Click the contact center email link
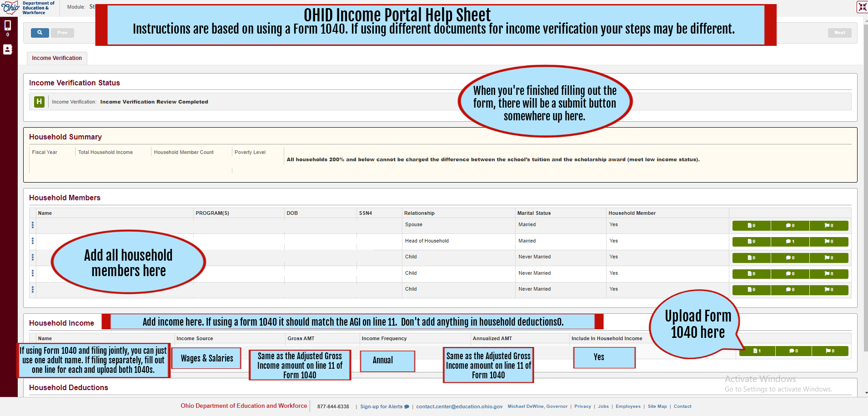Screen dimensions: 868x416 pyautogui.click(x=459, y=406)
